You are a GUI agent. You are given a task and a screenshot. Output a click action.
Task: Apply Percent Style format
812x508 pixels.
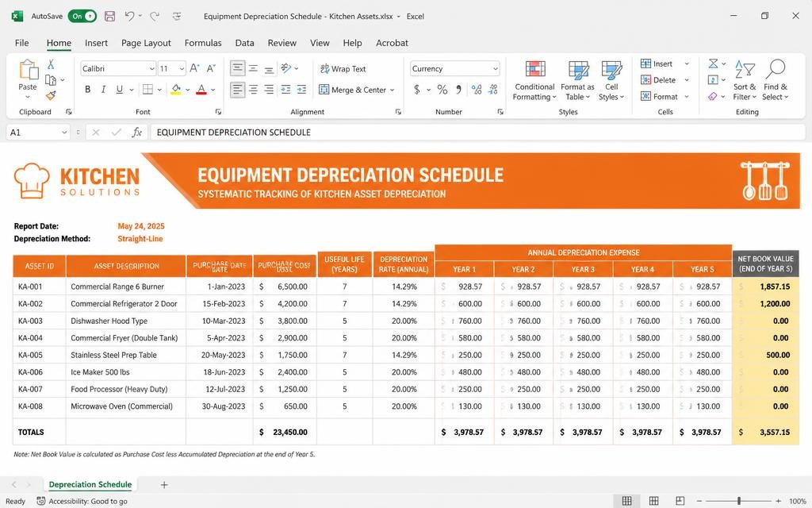[442, 90]
